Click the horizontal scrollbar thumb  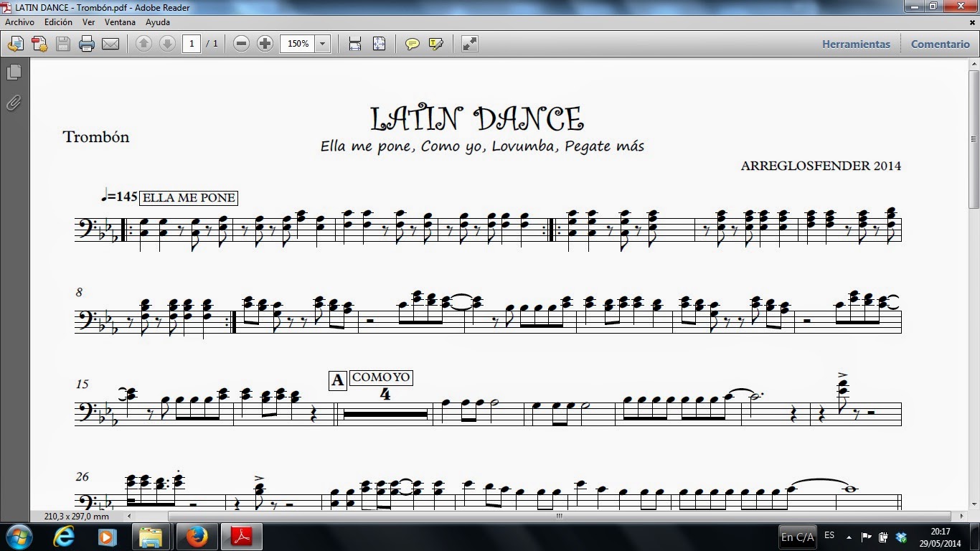pos(560,516)
